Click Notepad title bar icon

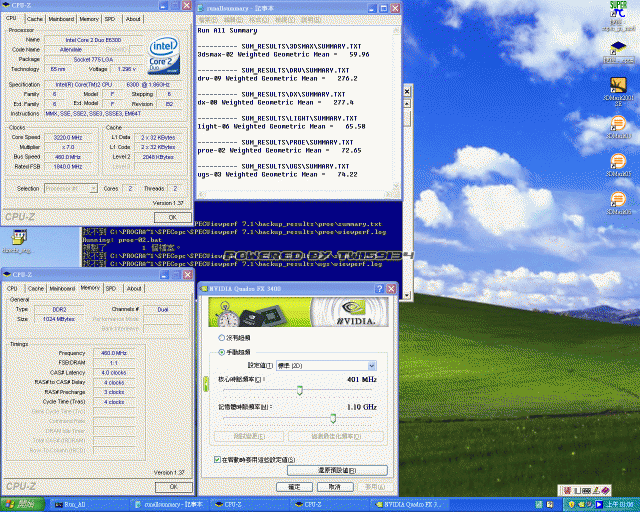coord(201,8)
